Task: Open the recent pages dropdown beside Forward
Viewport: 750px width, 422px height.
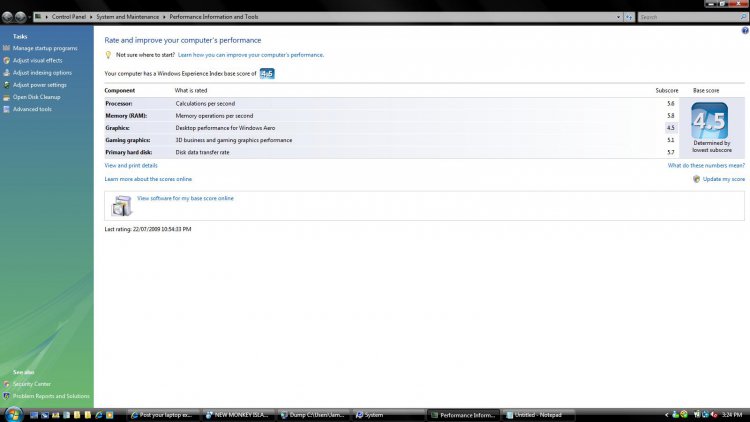Action: [29, 17]
